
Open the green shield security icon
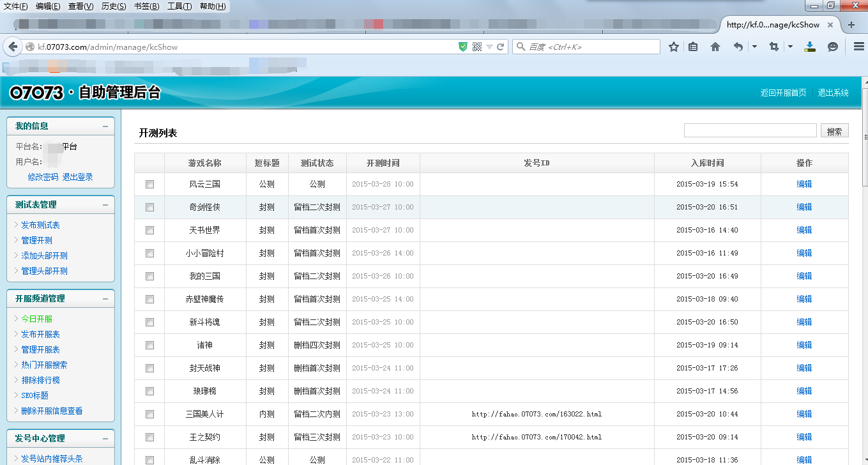coord(463,47)
